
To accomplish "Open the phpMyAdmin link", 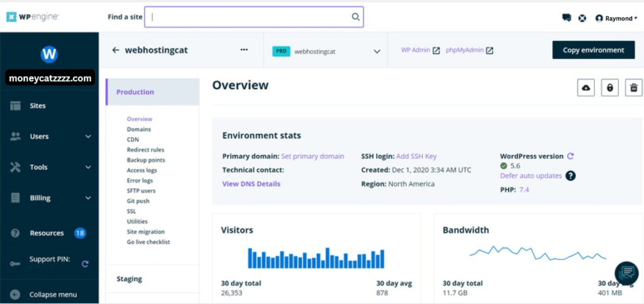I will coord(465,50).
